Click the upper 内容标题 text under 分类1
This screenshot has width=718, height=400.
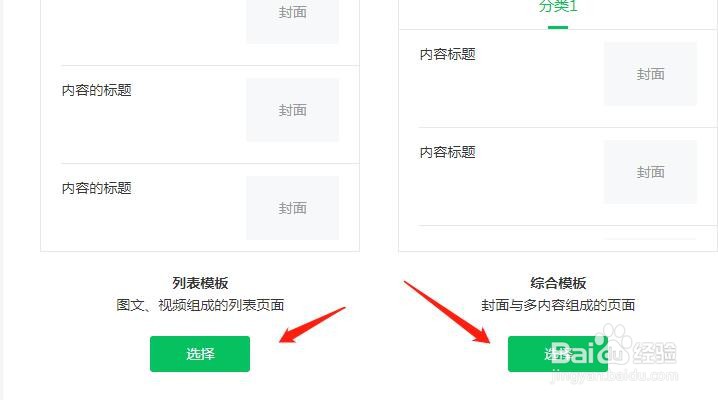coord(447,54)
